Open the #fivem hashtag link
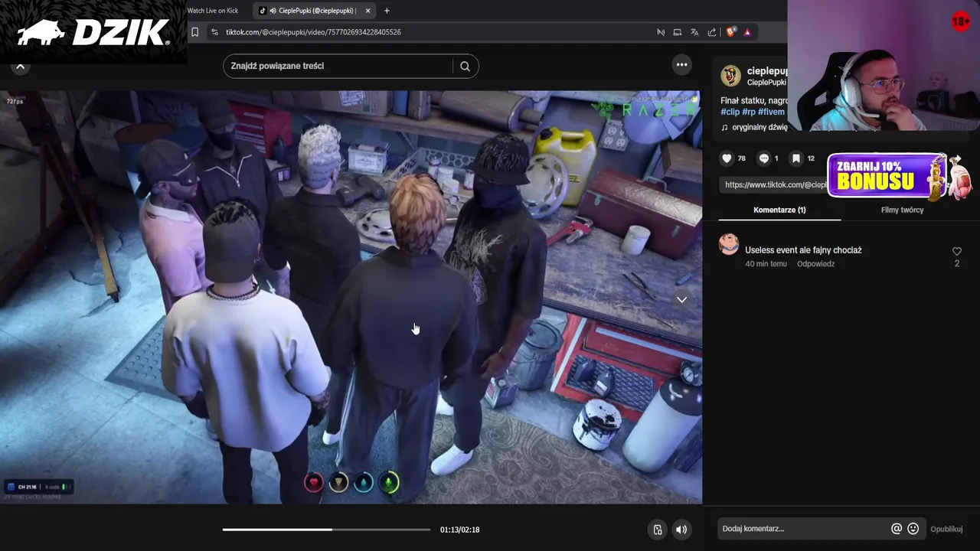The height and width of the screenshot is (551, 980). [x=771, y=112]
